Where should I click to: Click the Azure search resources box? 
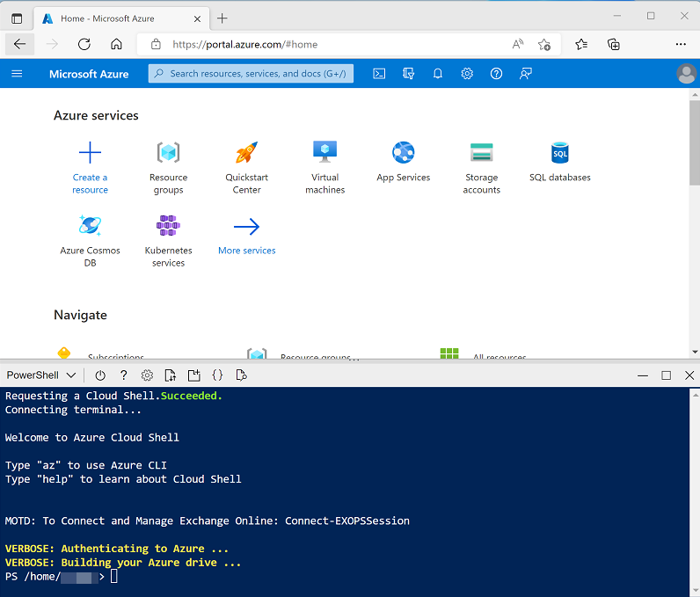coord(251,74)
